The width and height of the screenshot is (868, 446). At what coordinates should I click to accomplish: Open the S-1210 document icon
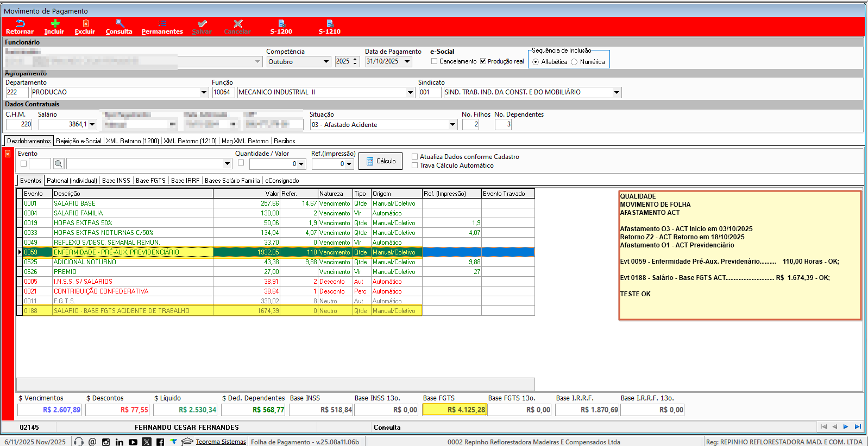click(330, 24)
